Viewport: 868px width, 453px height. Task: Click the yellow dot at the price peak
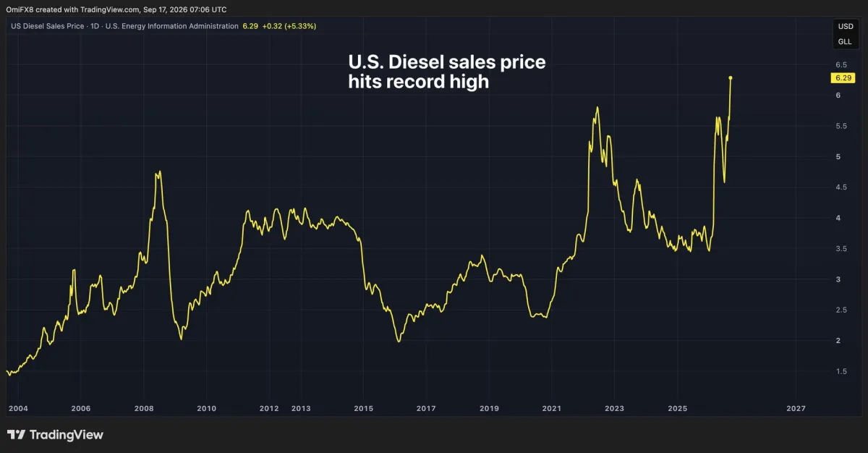click(x=731, y=77)
